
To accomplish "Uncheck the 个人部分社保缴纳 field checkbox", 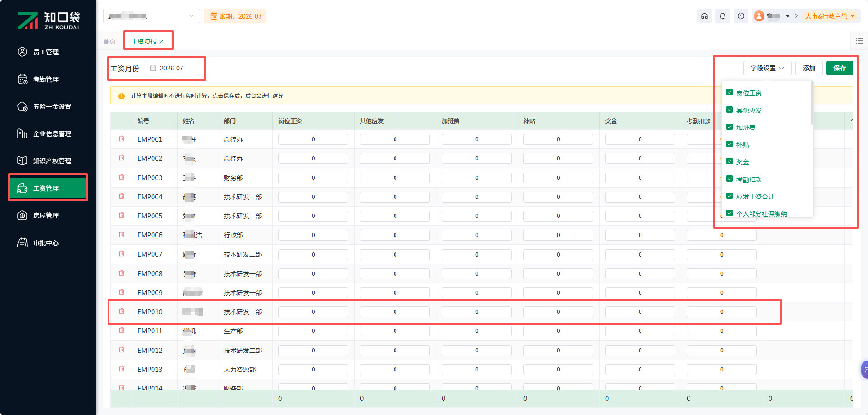I will click(730, 213).
